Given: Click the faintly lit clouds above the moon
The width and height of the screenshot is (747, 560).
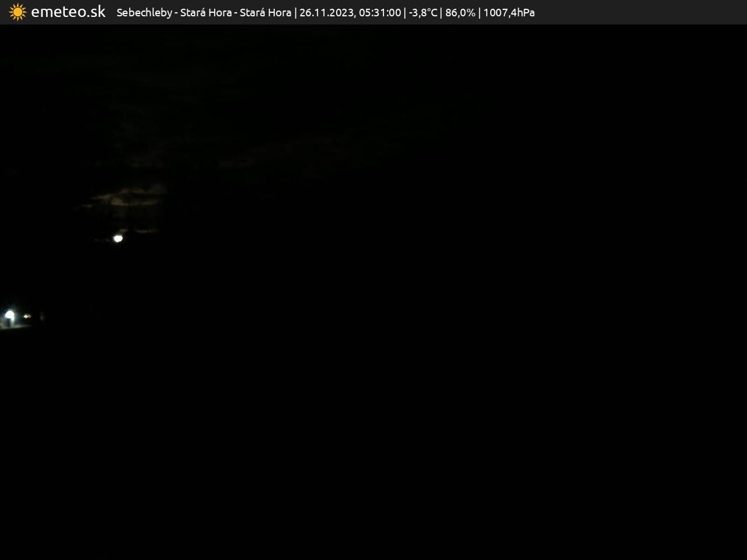Looking at the screenshot, I should [x=125, y=197].
